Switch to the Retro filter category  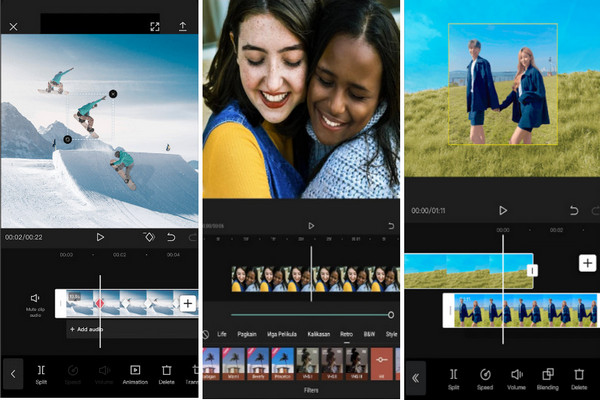pyautogui.click(x=346, y=334)
